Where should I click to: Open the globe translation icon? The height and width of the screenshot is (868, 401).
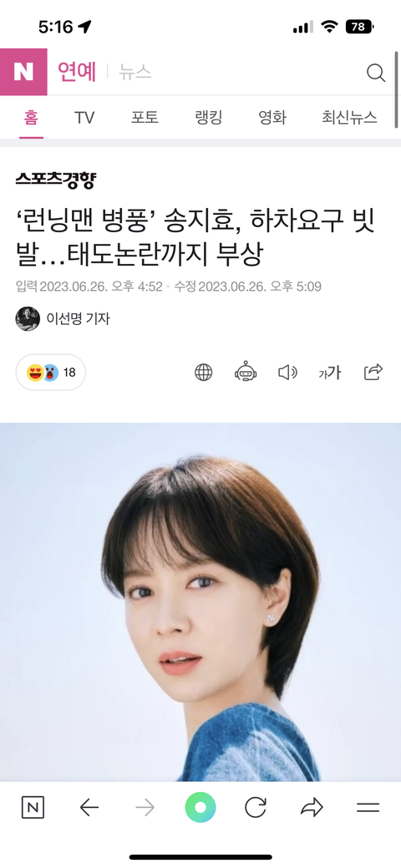(203, 373)
